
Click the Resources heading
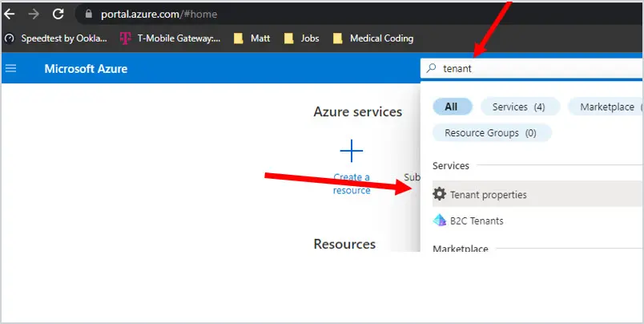tap(344, 244)
